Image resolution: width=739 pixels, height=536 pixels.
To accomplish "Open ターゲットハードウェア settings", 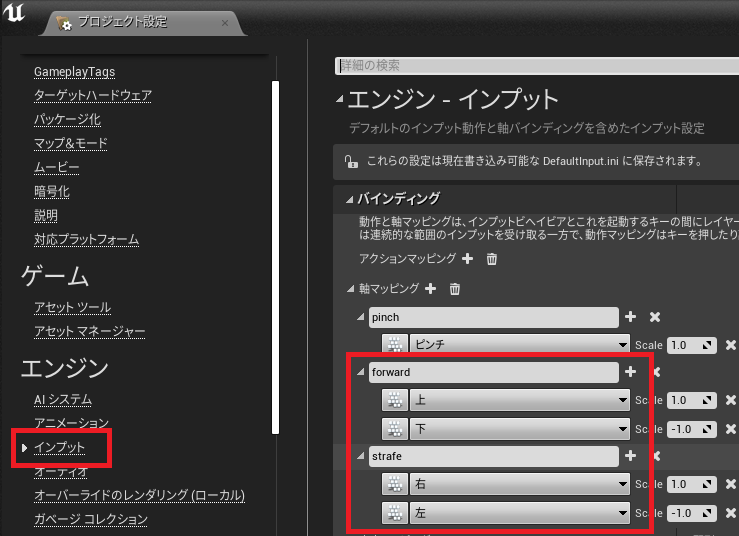I will tap(93, 96).
